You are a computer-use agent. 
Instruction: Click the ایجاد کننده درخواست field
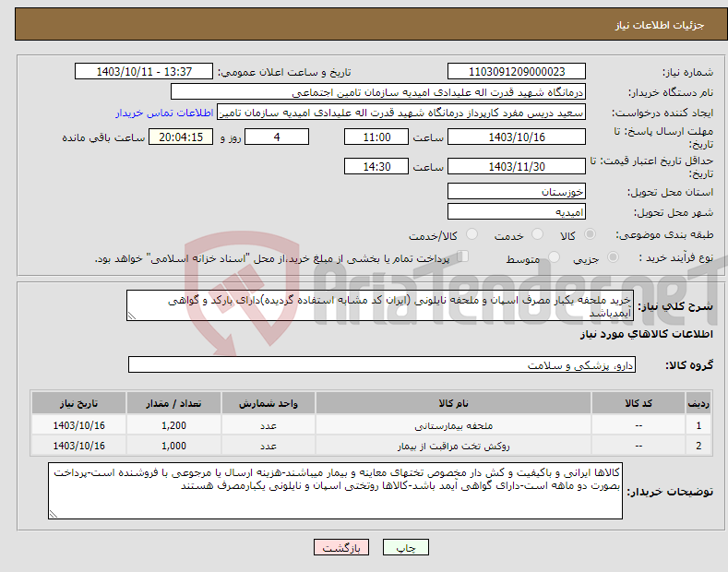401,113
